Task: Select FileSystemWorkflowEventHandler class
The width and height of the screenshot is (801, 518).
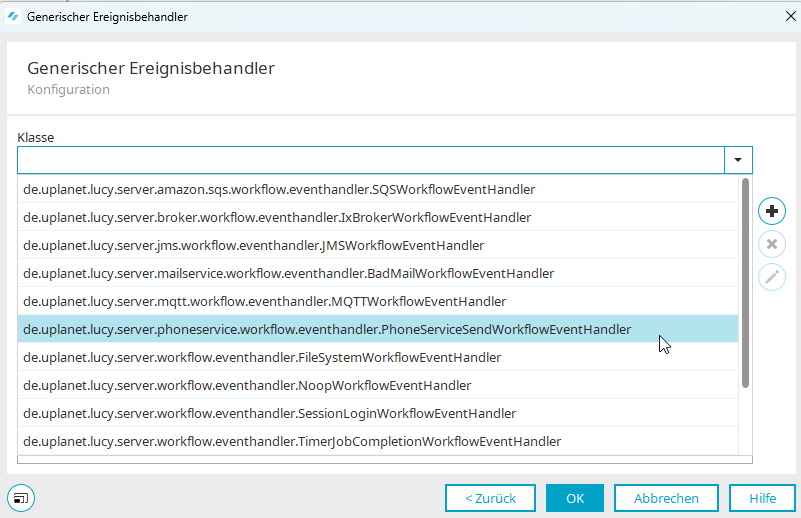Action: coord(378,358)
